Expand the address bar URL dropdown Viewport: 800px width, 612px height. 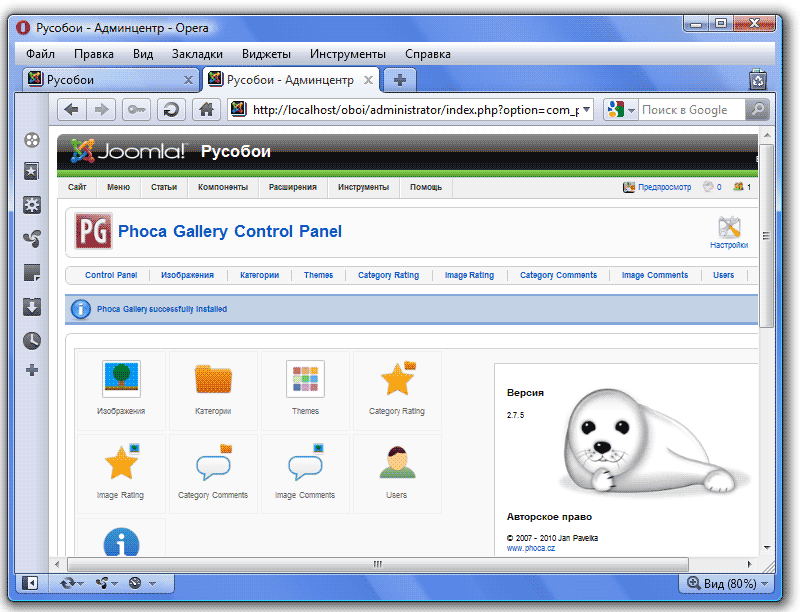pyautogui.click(x=586, y=110)
